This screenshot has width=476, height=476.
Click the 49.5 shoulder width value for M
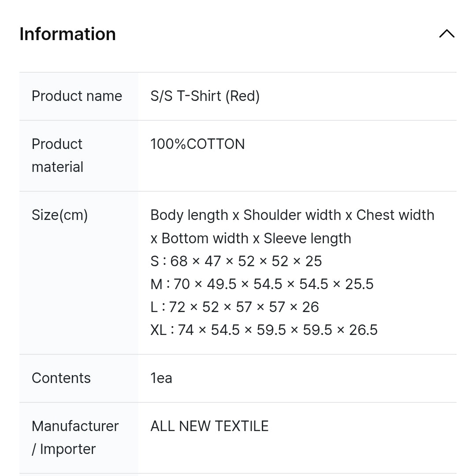[x=222, y=284]
